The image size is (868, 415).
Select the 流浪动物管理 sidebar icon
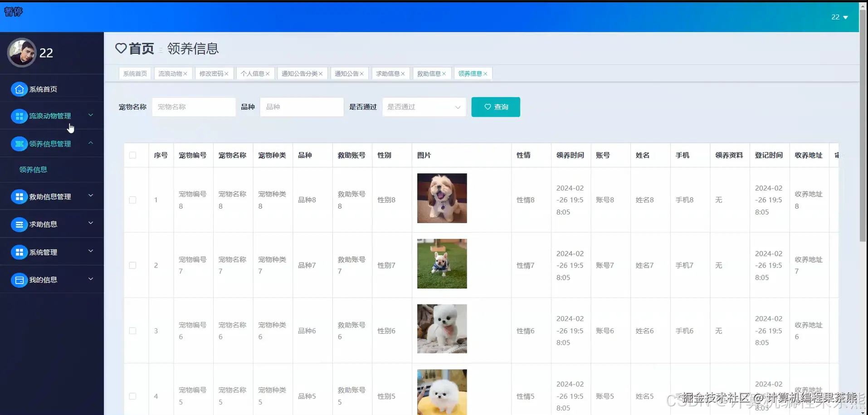coord(19,116)
